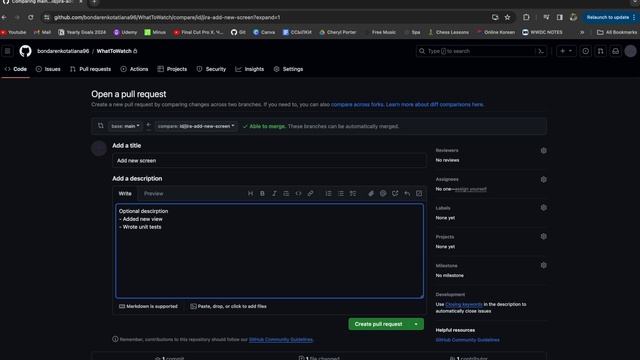Add a bulleted list
This screenshot has height=360, width=640.
[341, 193]
